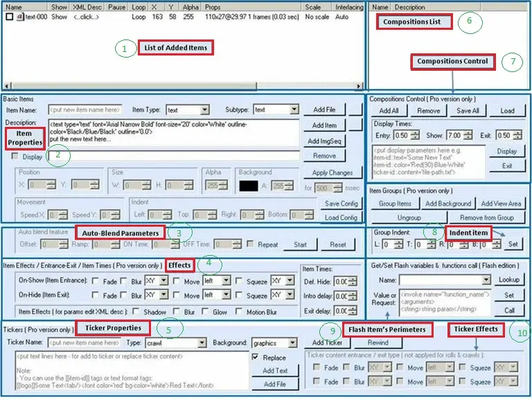Click the text-000 item icon in list

click(x=21, y=17)
